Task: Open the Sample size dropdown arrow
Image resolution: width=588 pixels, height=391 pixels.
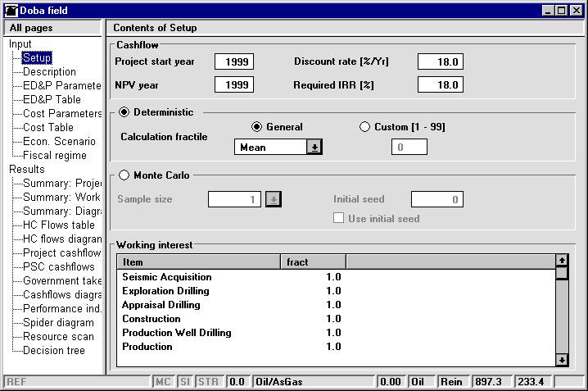Action: click(274, 199)
